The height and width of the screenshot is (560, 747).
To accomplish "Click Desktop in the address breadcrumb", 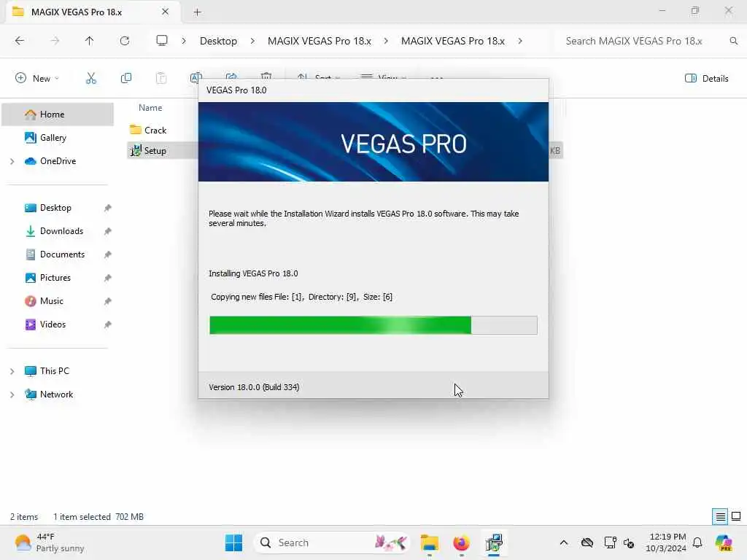I will 218,41.
